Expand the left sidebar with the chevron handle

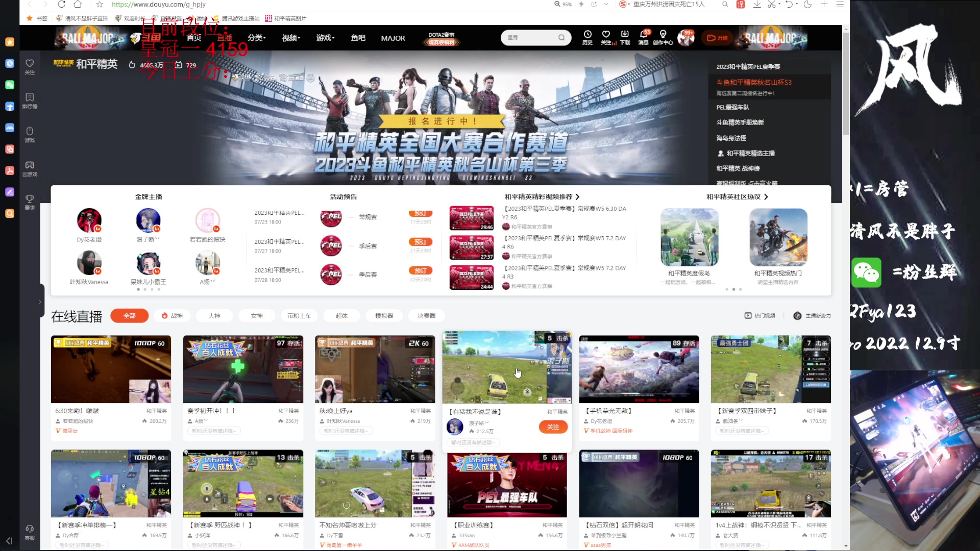tap(40, 302)
